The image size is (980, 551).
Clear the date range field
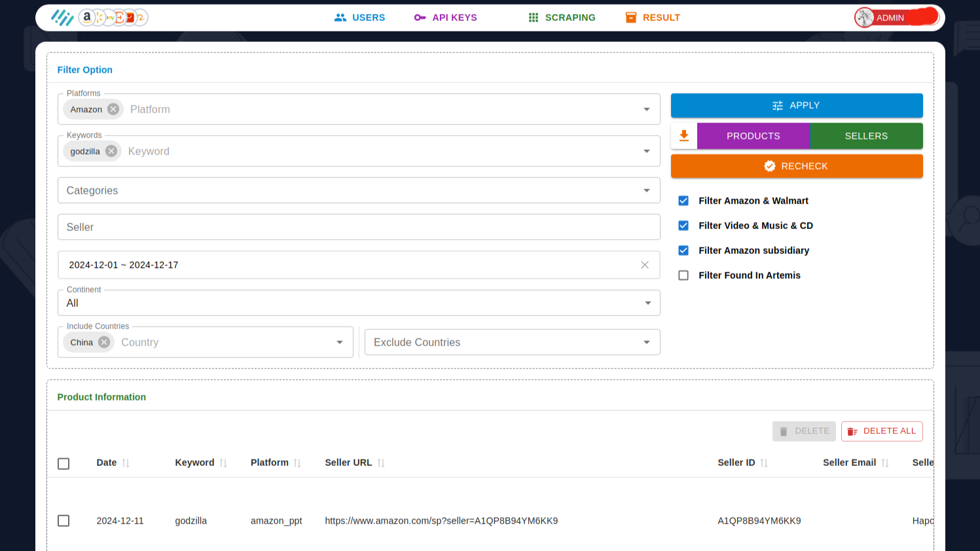645,265
